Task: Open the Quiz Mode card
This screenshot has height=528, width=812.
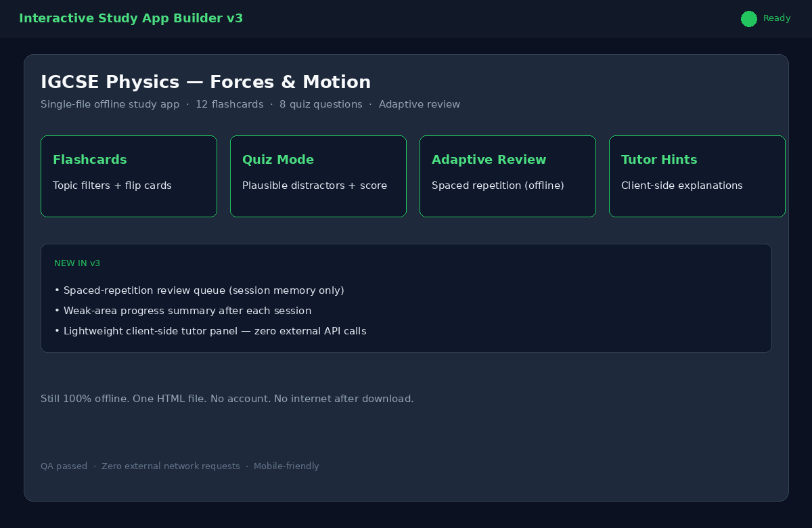Action: click(318, 176)
